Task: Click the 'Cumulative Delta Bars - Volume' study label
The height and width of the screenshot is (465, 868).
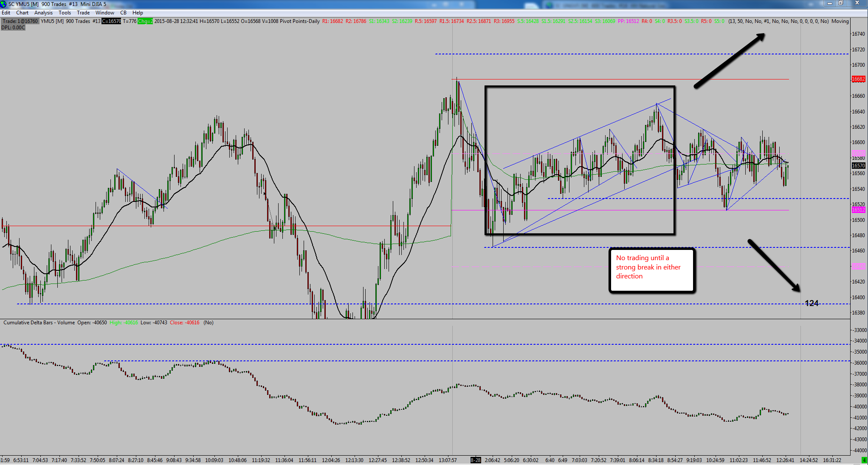Action: pos(39,323)
